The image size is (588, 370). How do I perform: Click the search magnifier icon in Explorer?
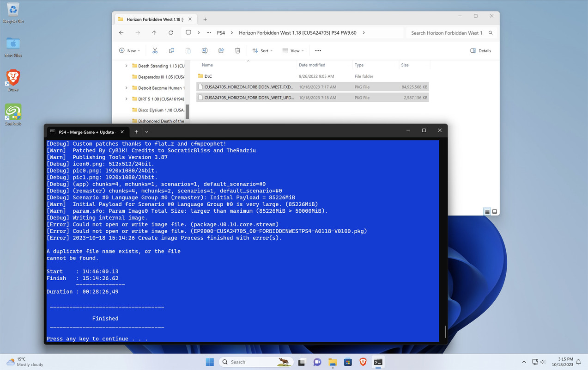pos(491,33)
